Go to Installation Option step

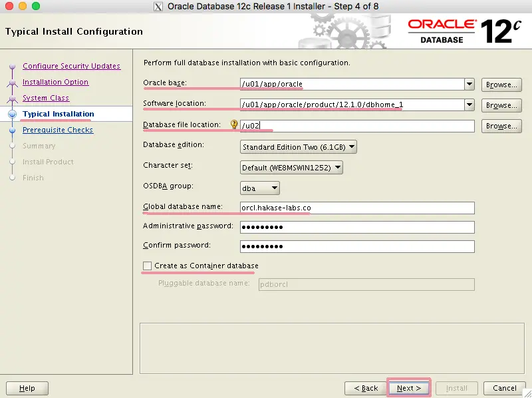(56, 82)
